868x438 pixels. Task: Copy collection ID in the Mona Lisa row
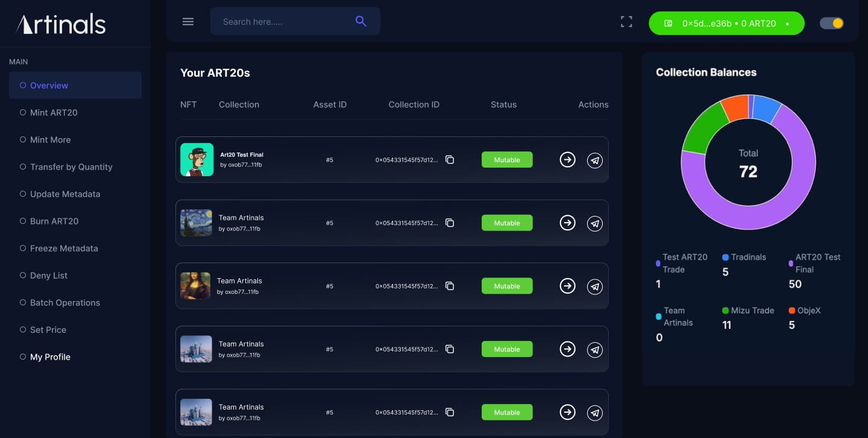pyautogui.click(x=450, y=286)
